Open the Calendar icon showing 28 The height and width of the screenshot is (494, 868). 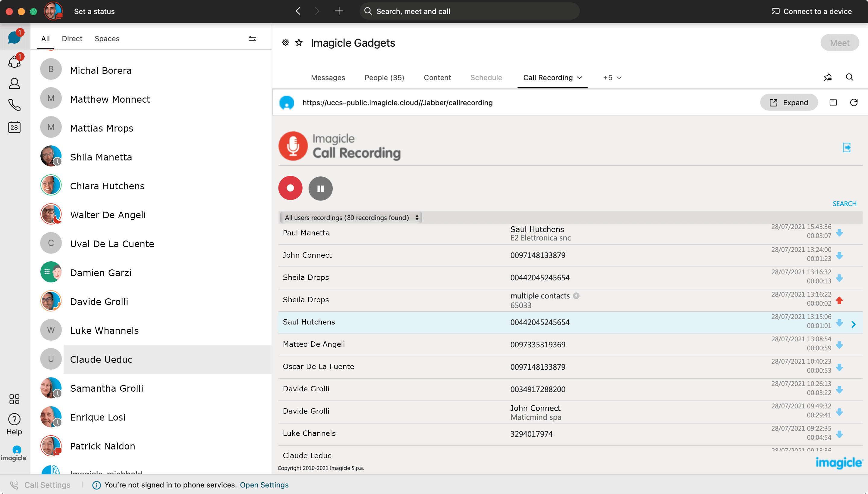pyautogui.click(x=14, y=127)
